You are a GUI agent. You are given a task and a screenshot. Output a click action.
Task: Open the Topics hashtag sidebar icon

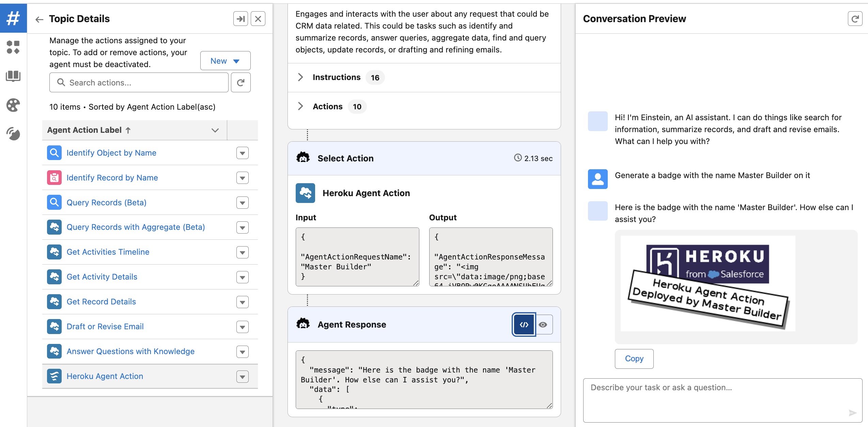coord(13,18)
